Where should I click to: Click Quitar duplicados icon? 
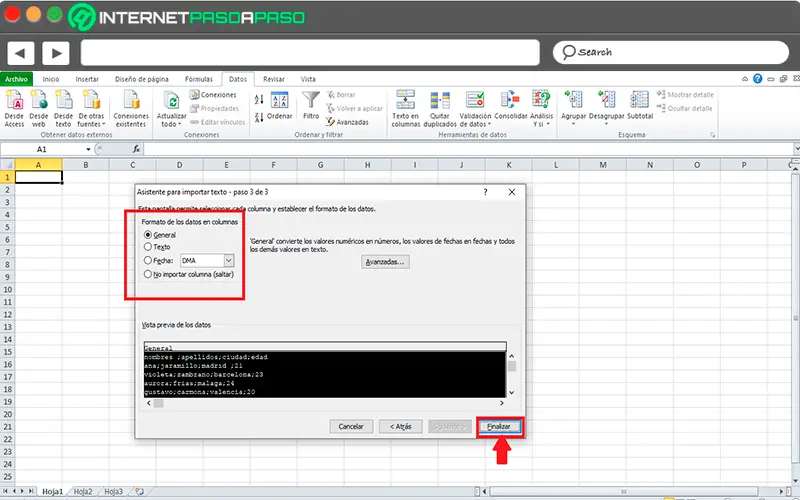440,108
